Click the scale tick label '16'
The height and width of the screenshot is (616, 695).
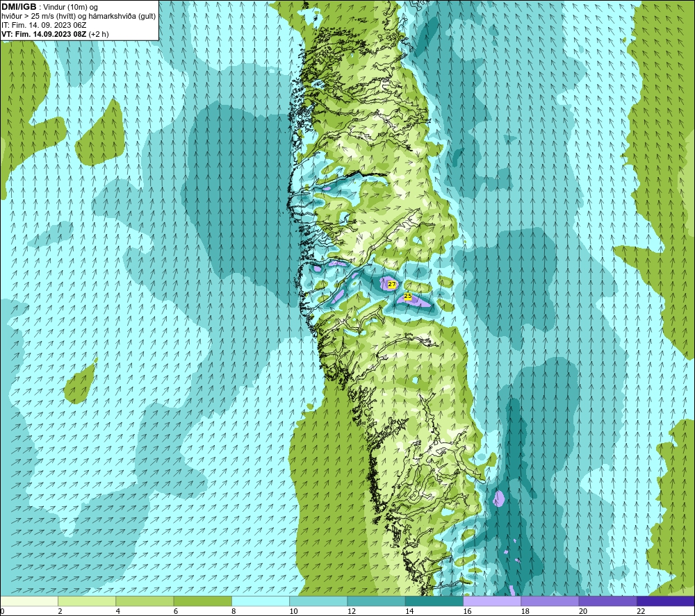point(467,612)
